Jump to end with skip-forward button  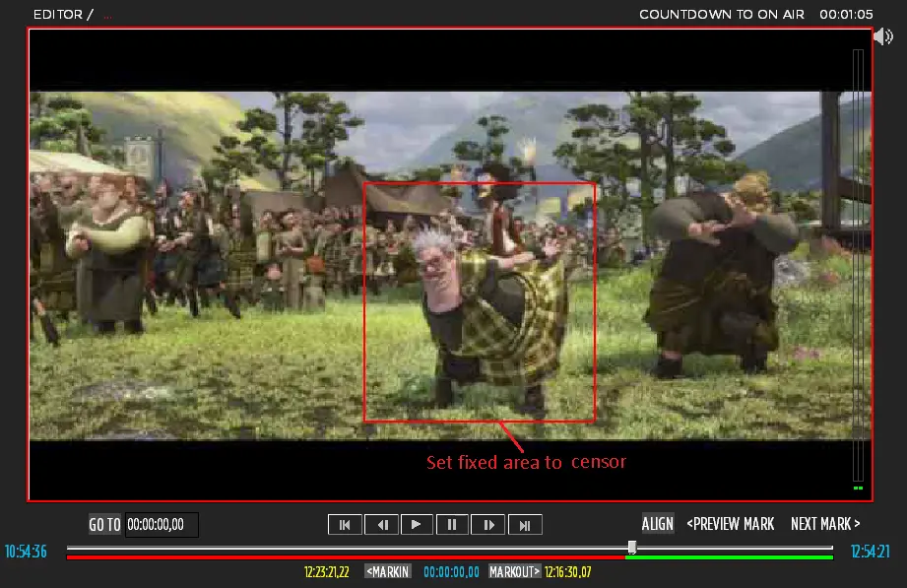[525, 525]
